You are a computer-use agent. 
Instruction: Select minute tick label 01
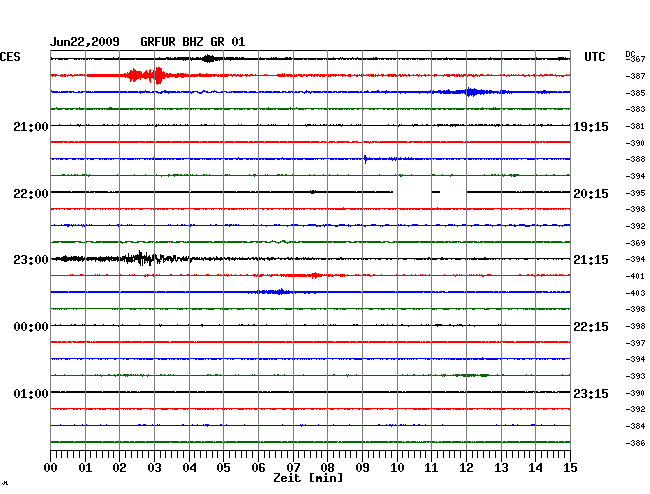pos(85,467)
